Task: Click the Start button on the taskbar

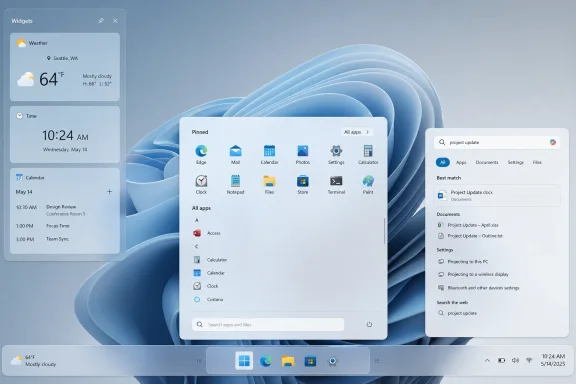Action: tap(244, 361)
